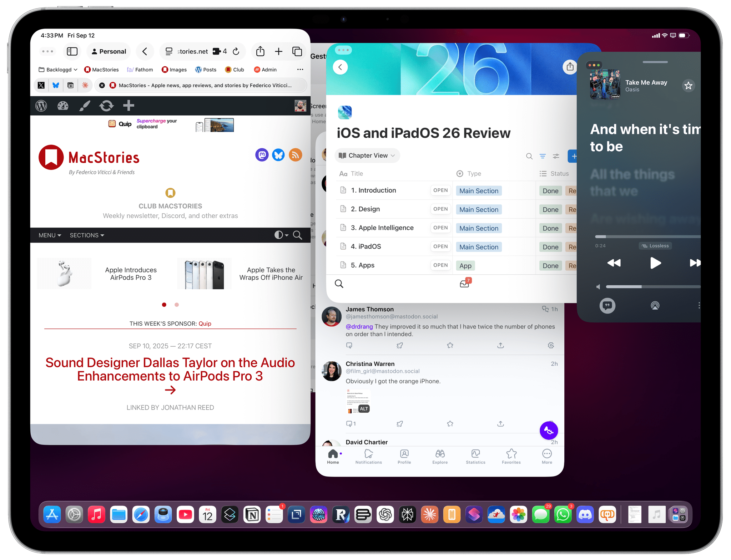Image resolution: width=731 pixels, height=560 pixels.
Task: Tap the AirPlay icon in music player
Action: (x=655, y=305)
